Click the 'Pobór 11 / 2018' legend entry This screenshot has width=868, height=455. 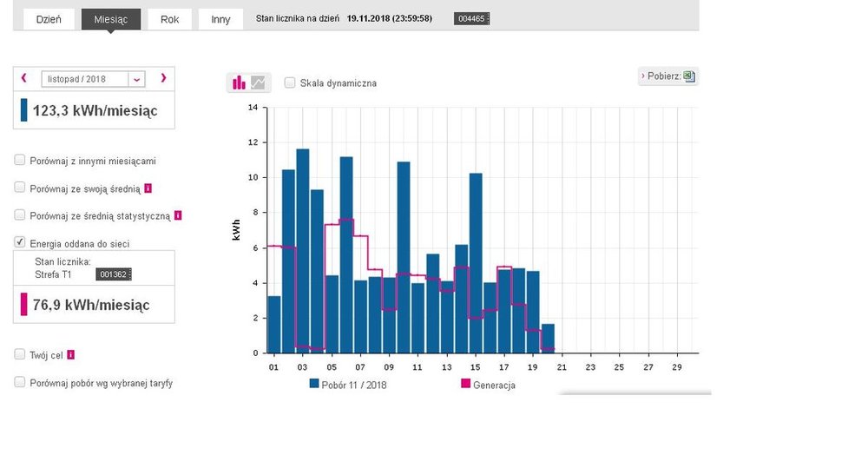click(x=347, y=385)
